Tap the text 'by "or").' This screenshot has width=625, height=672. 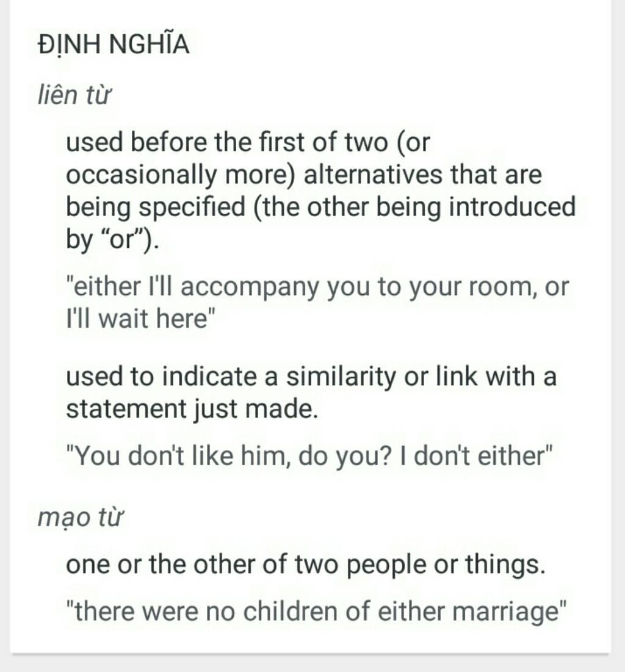pos(112,239)
